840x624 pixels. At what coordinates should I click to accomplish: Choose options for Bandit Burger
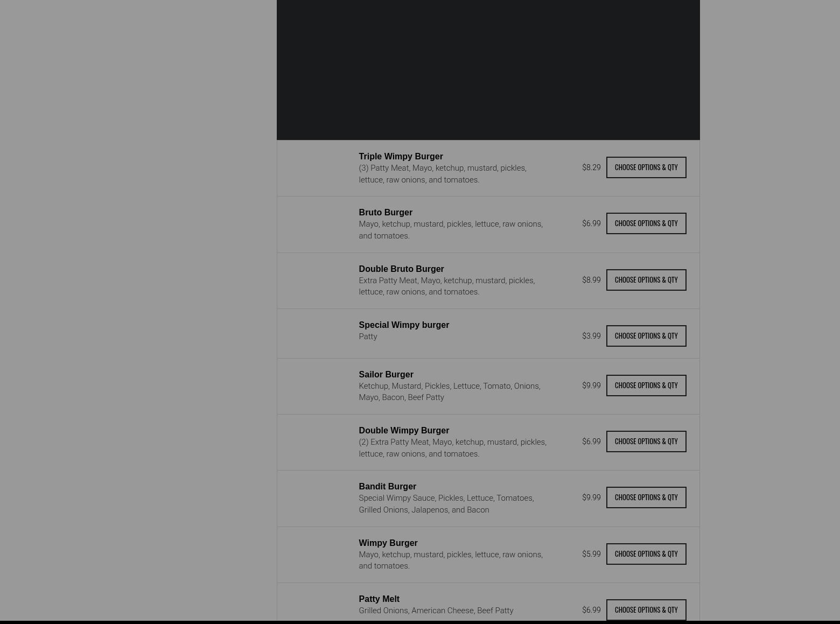pyautogui.click(x=646, y=497)
